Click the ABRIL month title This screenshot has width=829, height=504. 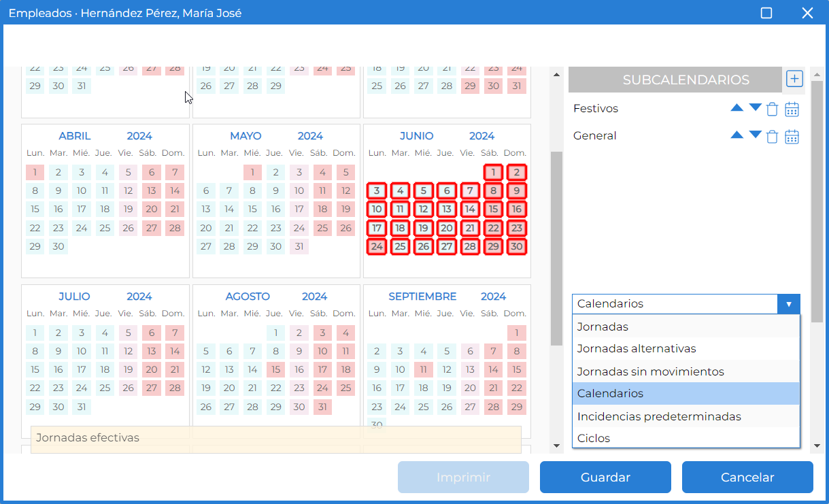(x=75, y=136)
